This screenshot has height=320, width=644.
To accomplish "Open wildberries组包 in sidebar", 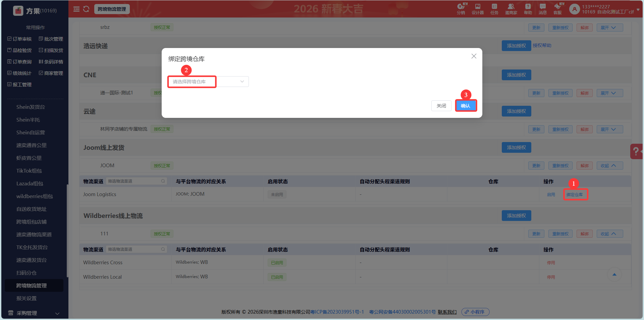I will pyautogui.click(x=35, y=196).
